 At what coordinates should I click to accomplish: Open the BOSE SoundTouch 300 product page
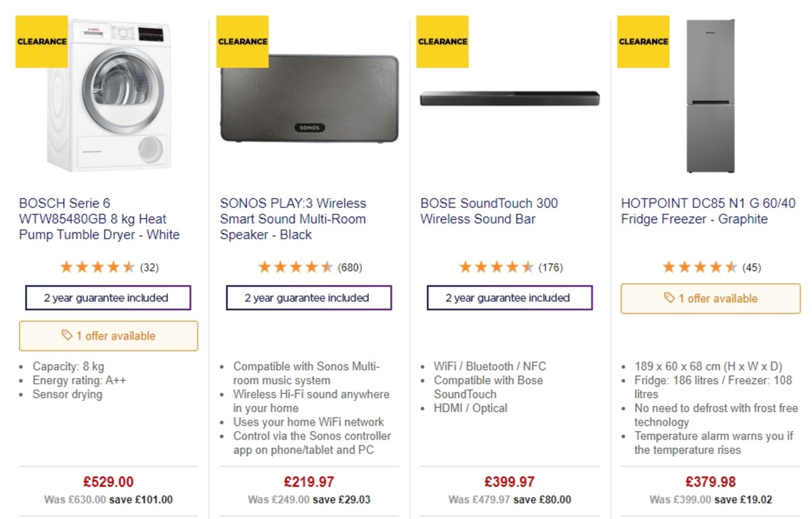[489, 210]
